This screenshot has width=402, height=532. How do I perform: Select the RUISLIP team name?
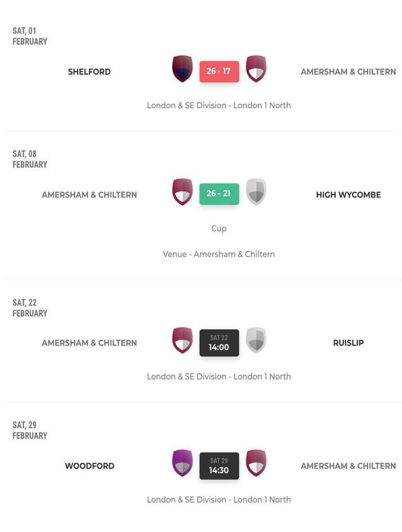click(348, 343)
